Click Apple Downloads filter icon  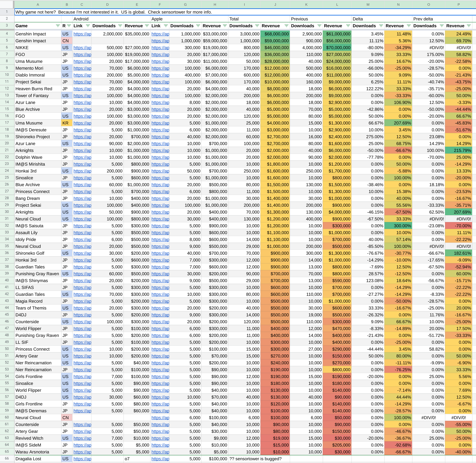click(x=198, y=26)
